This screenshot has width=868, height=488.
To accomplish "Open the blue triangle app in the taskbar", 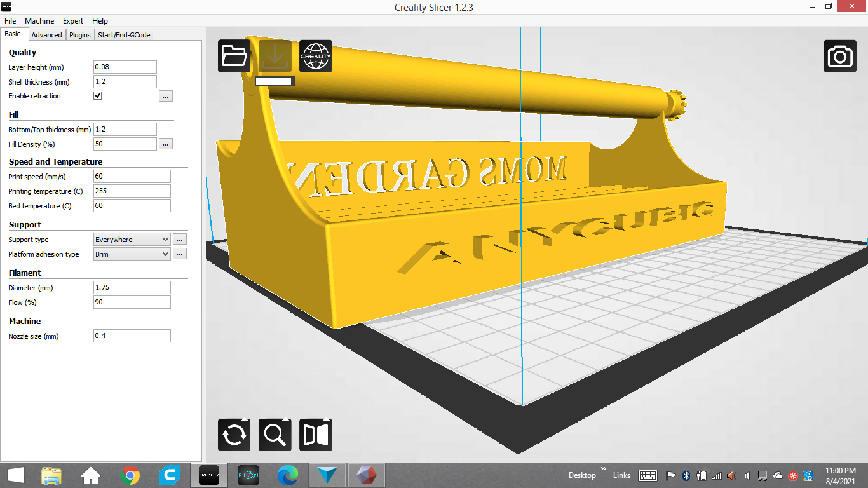I will point(328,475).
